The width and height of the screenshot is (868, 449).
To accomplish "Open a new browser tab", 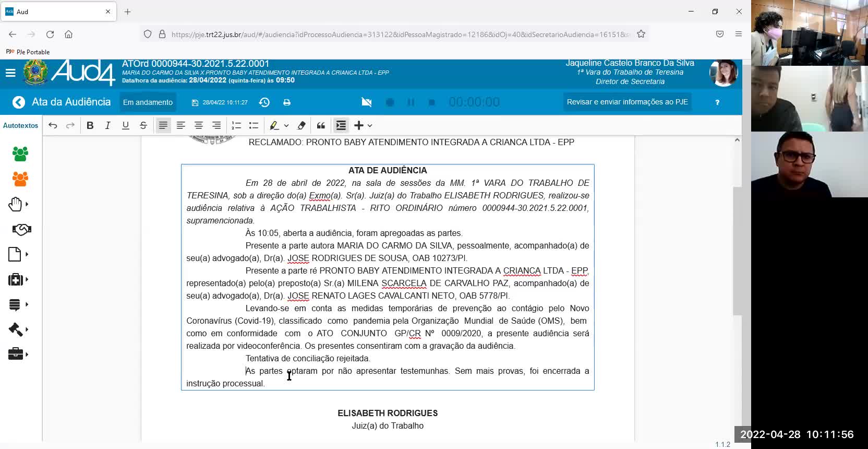I will point(128,11).
